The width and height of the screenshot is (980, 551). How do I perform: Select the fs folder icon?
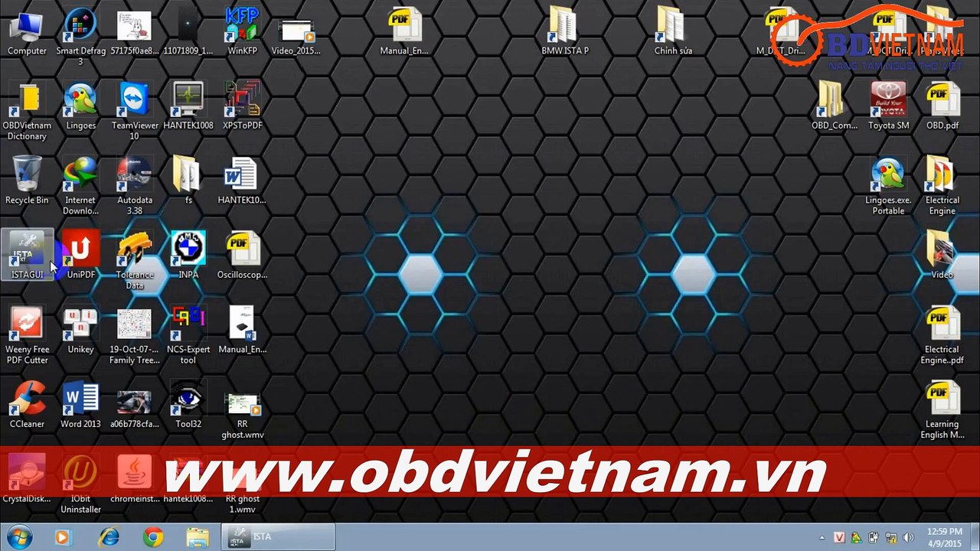[188, 181]
